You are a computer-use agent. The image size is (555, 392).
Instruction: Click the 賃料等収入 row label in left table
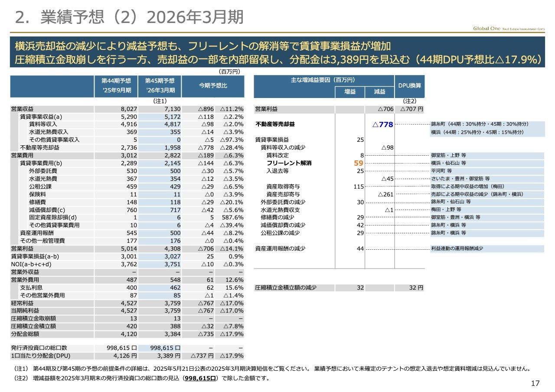coord(43,125)
